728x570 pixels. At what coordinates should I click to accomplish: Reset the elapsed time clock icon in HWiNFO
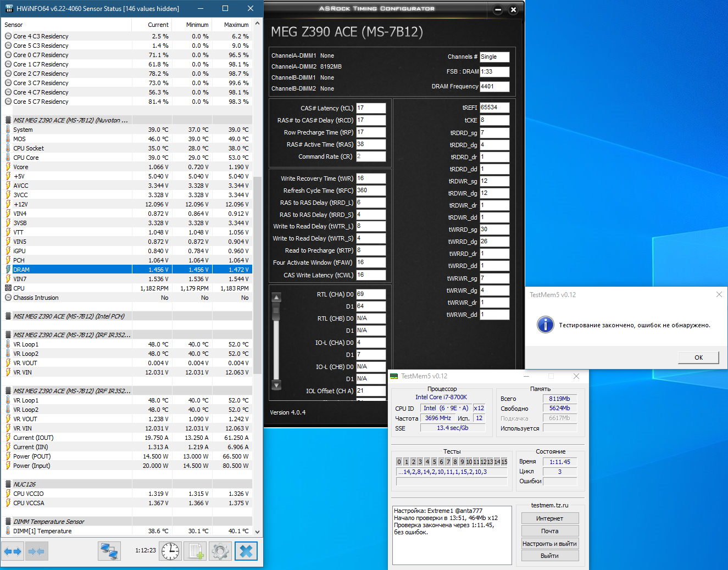point(170,551)
